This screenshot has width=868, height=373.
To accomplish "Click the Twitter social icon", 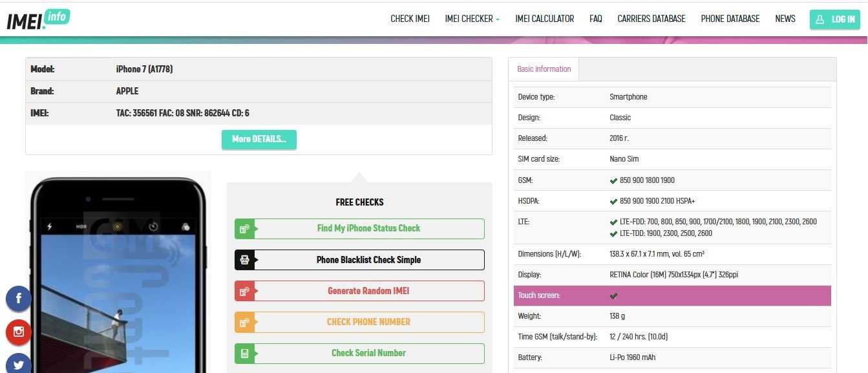I will point(19,365).
